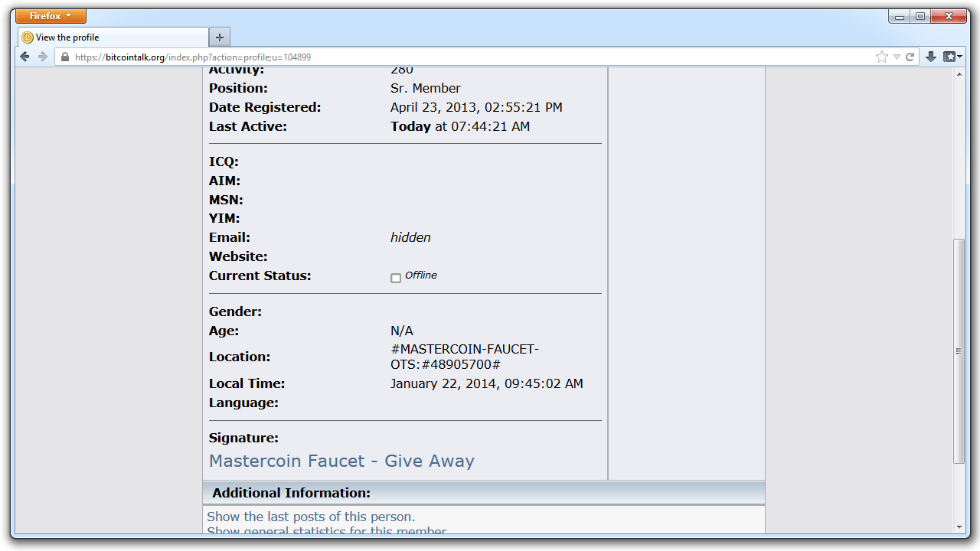Click the "Current Status:" label
Screen dimensions: 980x551
260,275
